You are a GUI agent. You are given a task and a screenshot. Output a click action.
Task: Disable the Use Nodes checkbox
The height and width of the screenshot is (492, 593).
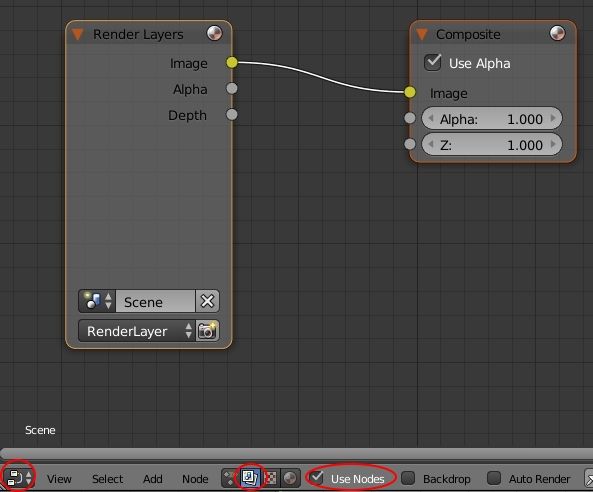tap(316, 478)
